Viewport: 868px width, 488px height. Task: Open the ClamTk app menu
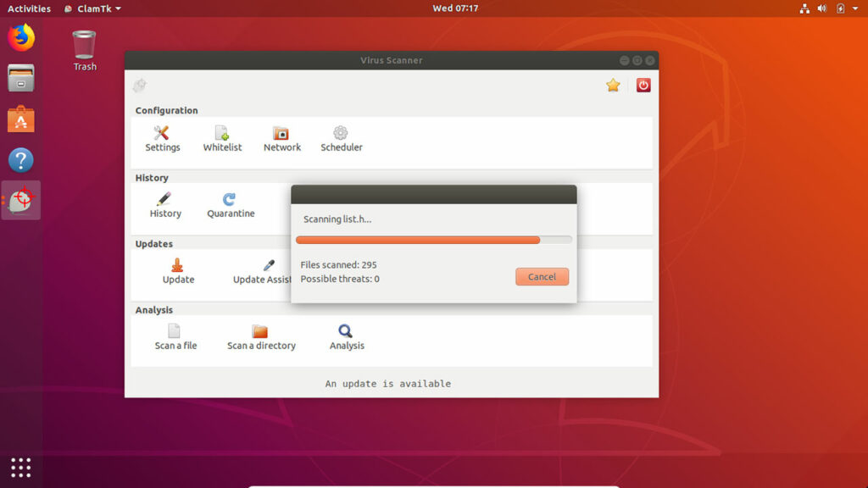pos(92,8)
